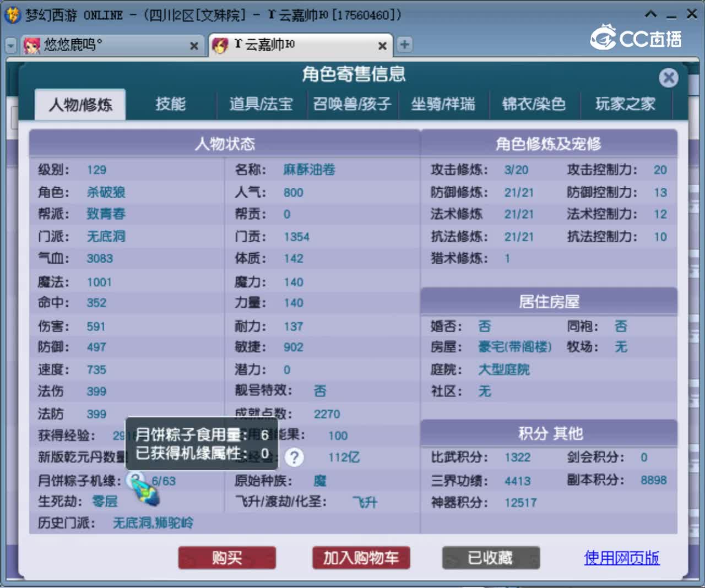Screen dimensions: 705x588
Task: Click the game logo icon in title bar
Action: click(12, 15)
